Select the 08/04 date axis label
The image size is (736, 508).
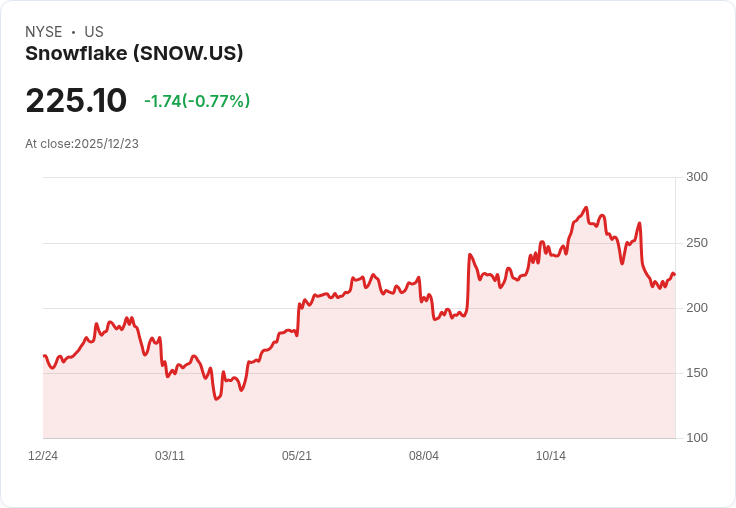coord(424,455)
